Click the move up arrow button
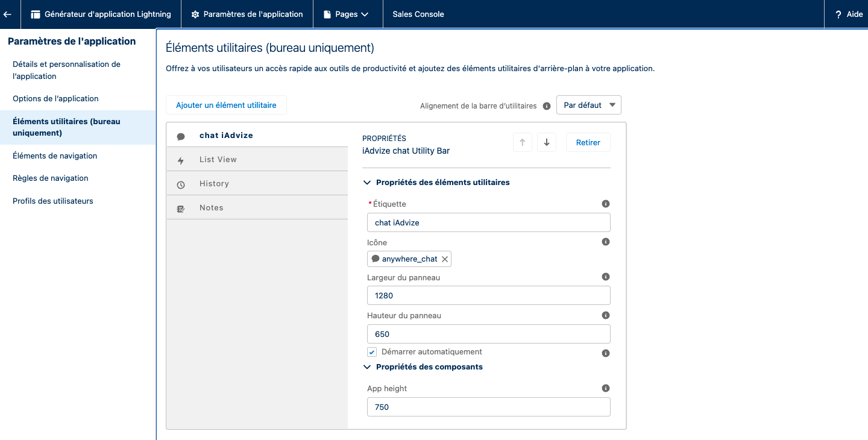The height and width of the screenshot is (440, 868). click(x=522, y=143)
